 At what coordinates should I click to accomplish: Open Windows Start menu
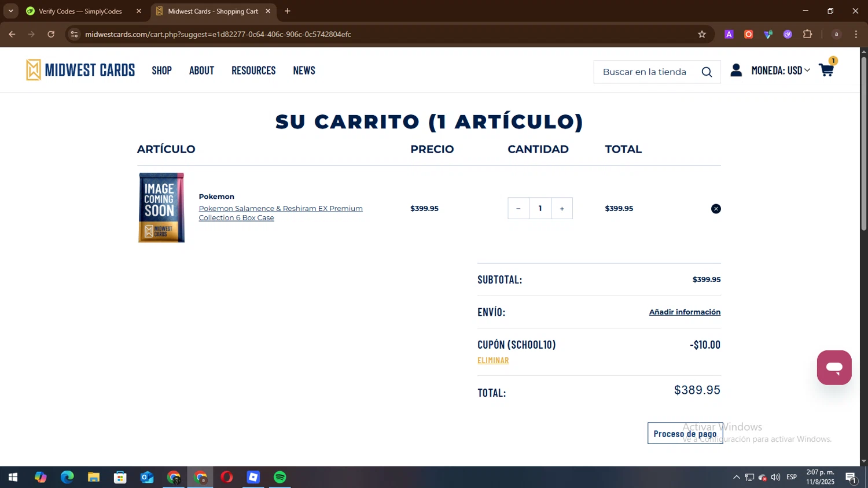click(x=13, y=477)
